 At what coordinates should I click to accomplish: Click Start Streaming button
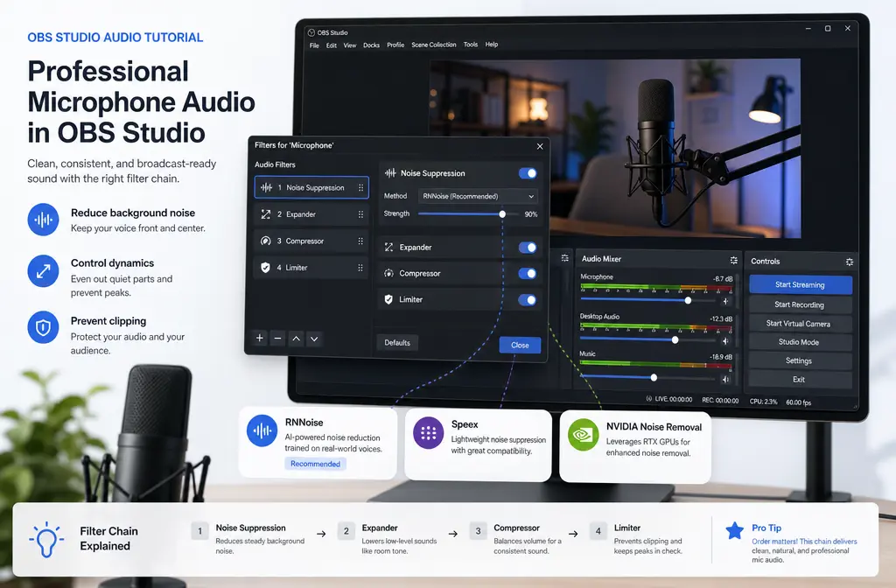(x=800, y=284)
